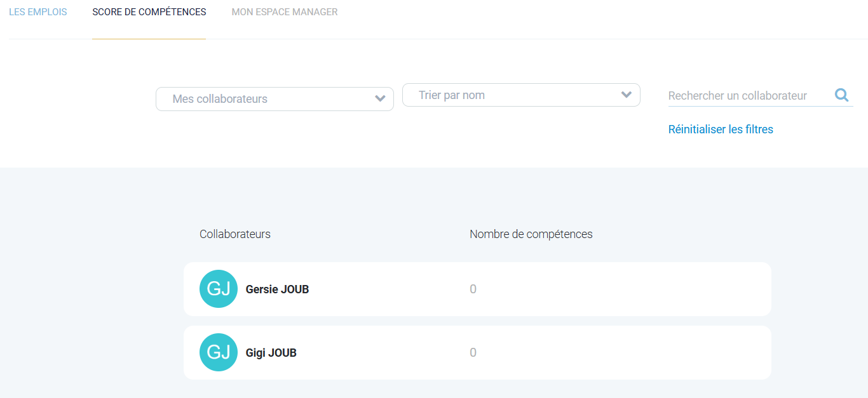
Task: Click the Nombre de compétences column header
Action: pyautogui.click(x=531, y=234)
